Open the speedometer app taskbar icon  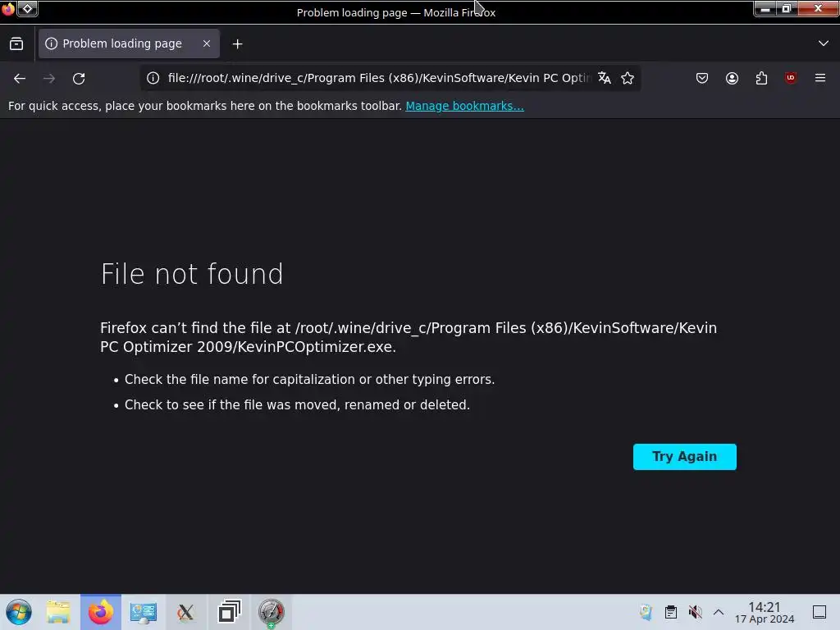(271, 612)
